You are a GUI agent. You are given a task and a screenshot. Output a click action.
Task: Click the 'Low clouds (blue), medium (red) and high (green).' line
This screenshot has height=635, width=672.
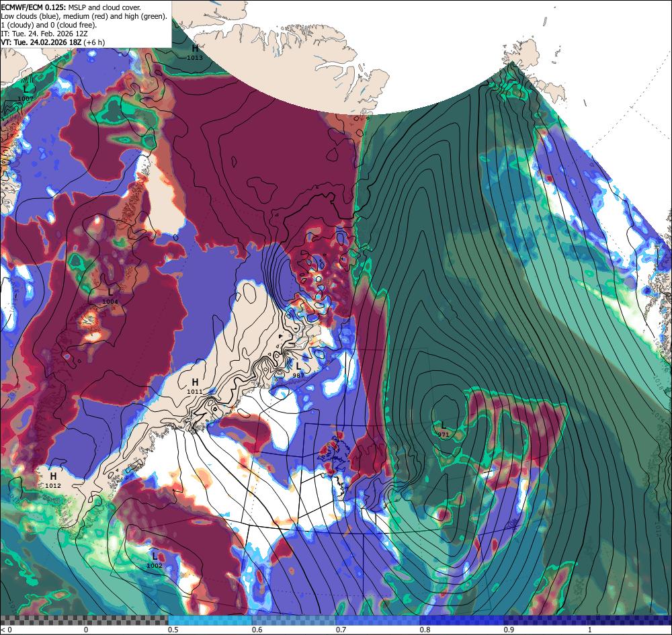(x=83, y=16)
